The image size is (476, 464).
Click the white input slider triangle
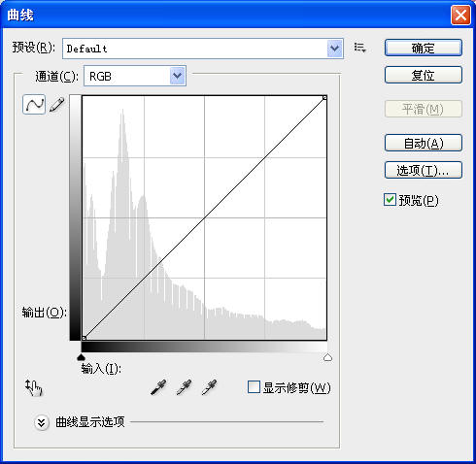[x=327, y=357]
